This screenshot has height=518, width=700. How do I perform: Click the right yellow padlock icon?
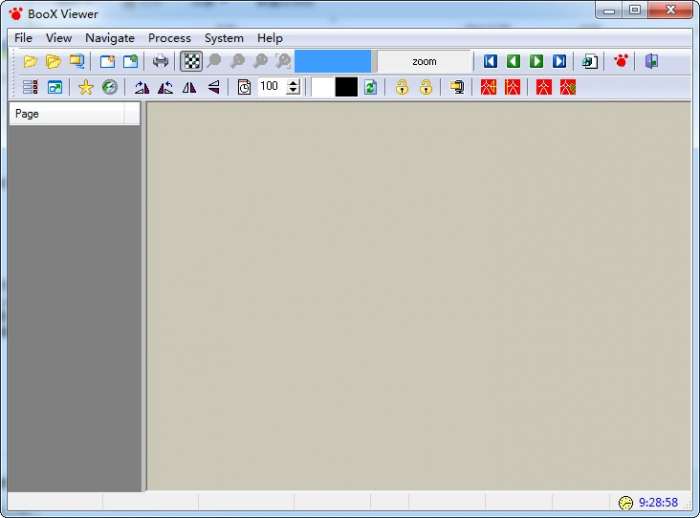[x=426, y=87]
